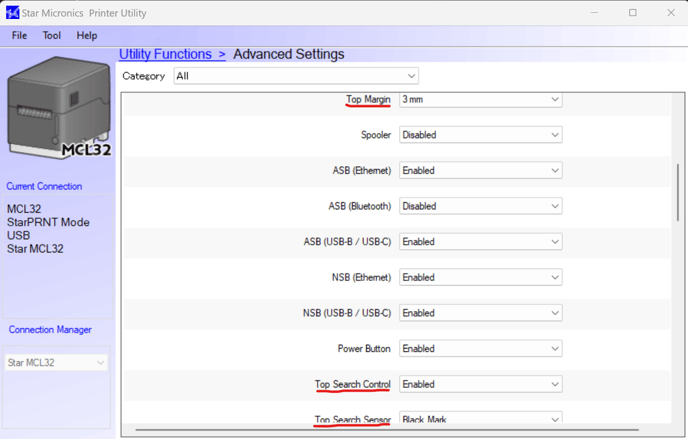Open the NSB (Ethernet) dropdown
The width and height of the screenshot is (688, 439).
(480, 278)
